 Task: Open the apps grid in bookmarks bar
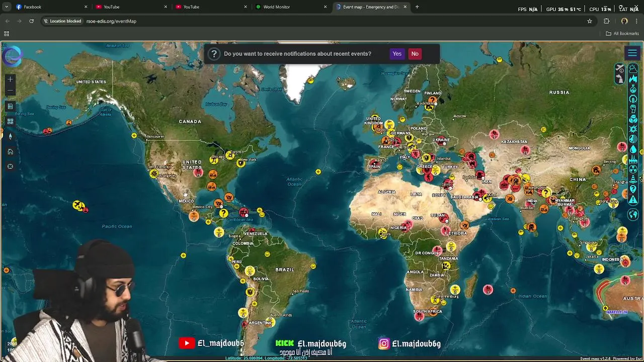tap(7, 34)
